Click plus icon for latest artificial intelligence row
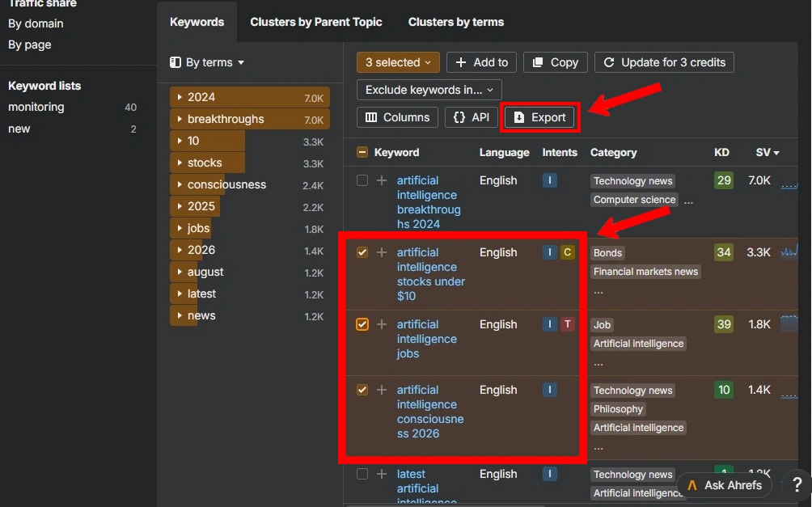This screenshot has height=507, width=812. [382, 474]
